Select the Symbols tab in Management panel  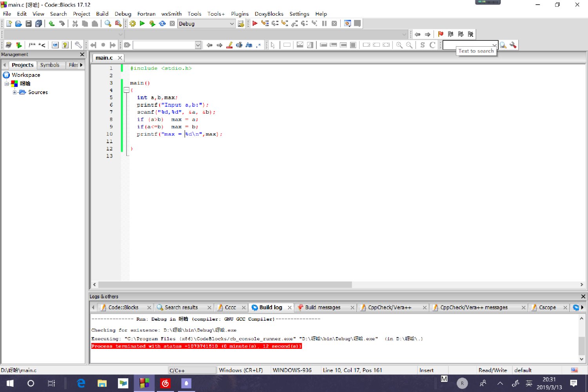(50, 65)
